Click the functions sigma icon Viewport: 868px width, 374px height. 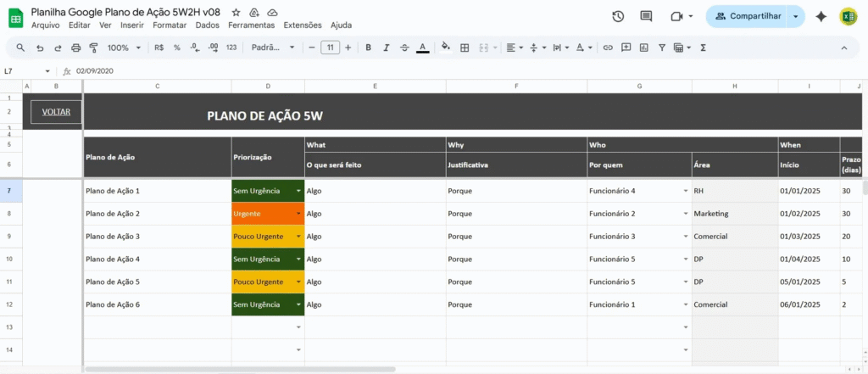coord(703,47)
